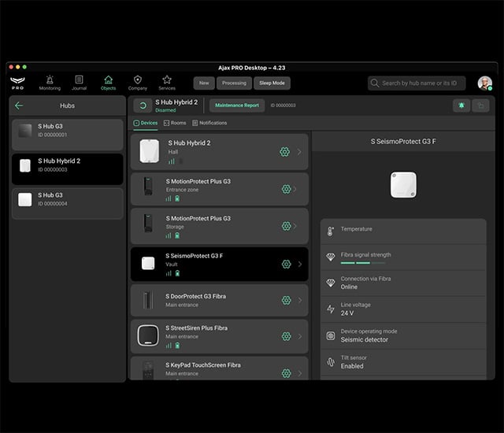Image resolution: width=504 pixels, height=433 pixels.
Task: Click the ID 00000003 label in header
Action: [x=283, y=105]
